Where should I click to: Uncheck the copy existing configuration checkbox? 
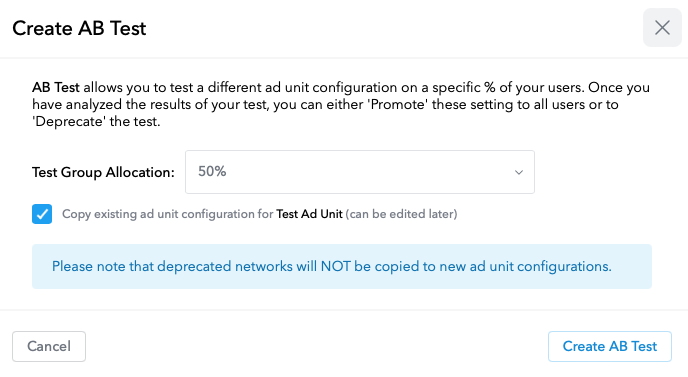42,214
